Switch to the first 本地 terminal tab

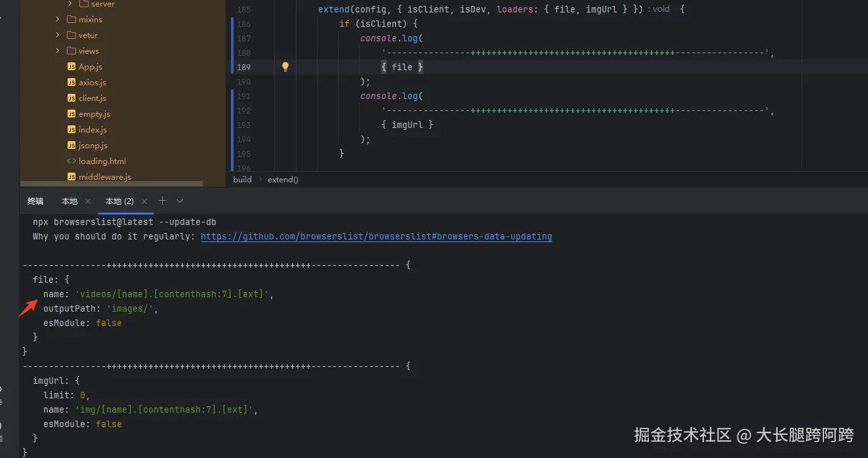pos(70,201)
